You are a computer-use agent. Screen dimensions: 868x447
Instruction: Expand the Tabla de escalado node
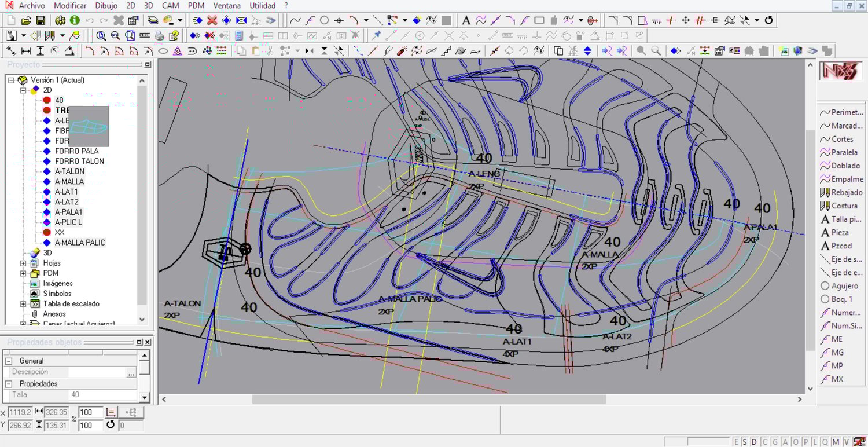[x=23, y=303]
